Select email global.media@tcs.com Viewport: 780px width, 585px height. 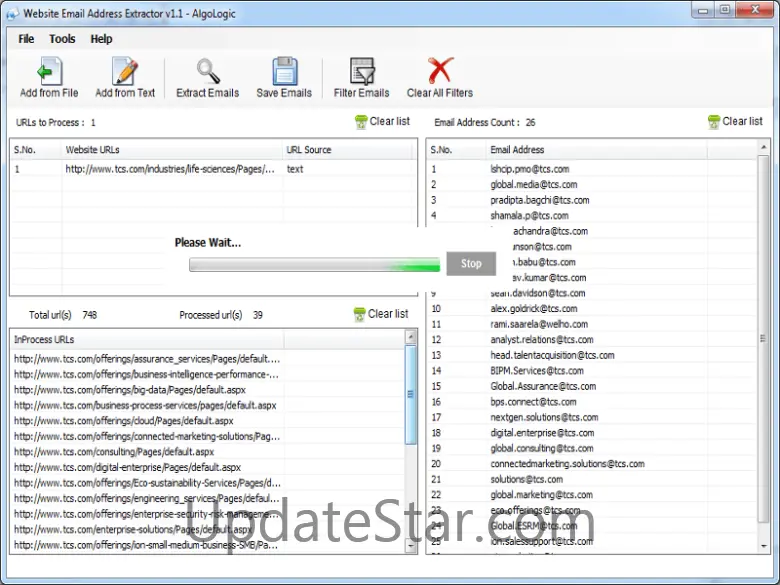[530, 184]
